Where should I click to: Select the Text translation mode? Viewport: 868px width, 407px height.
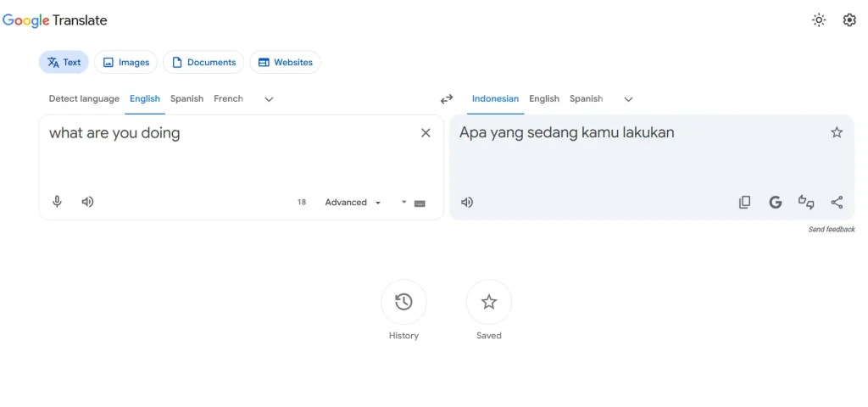click(64, 62)
